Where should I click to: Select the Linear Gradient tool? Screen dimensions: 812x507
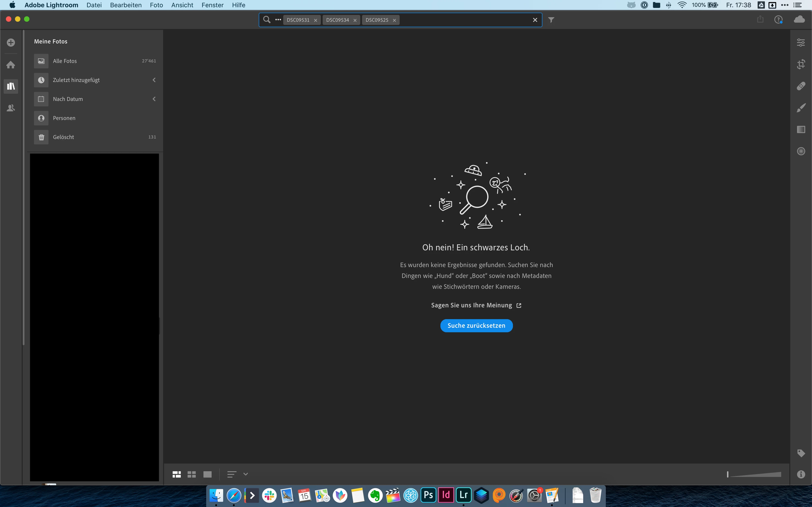coord(801,129)
